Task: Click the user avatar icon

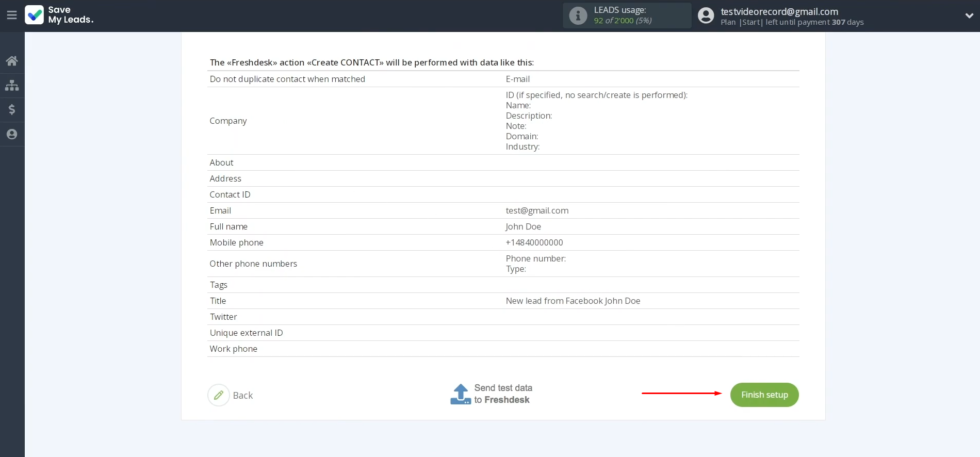Action: pos(706,15)
